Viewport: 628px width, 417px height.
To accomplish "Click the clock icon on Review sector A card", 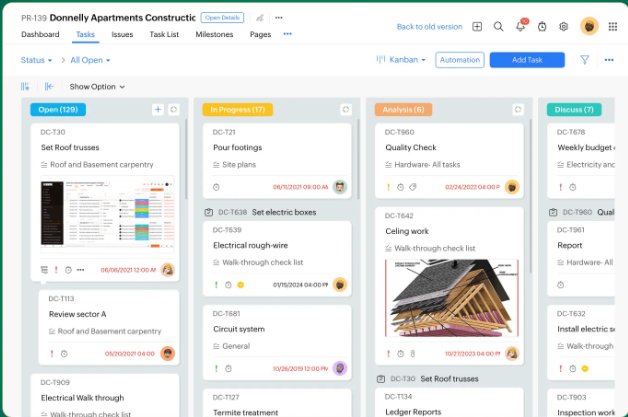I will [64, 354].
